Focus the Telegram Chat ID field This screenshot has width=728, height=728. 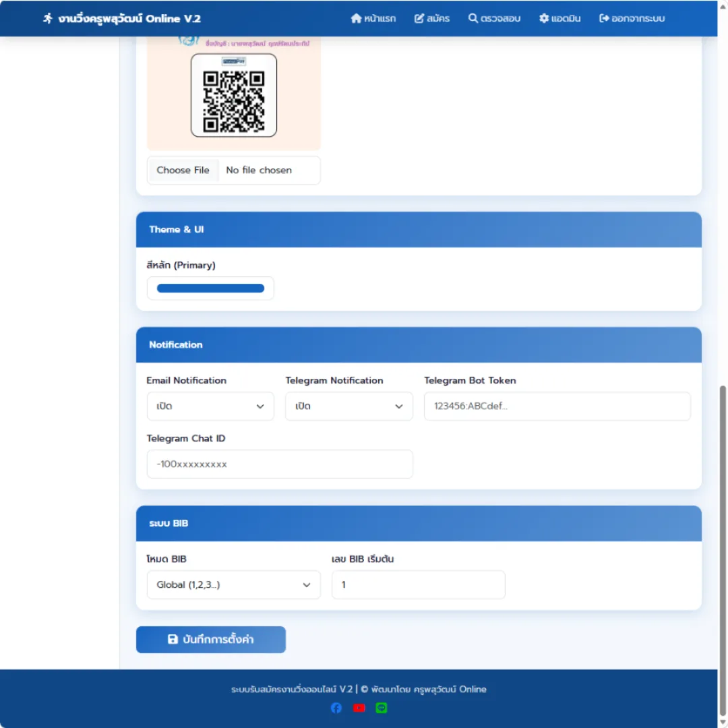280,464
